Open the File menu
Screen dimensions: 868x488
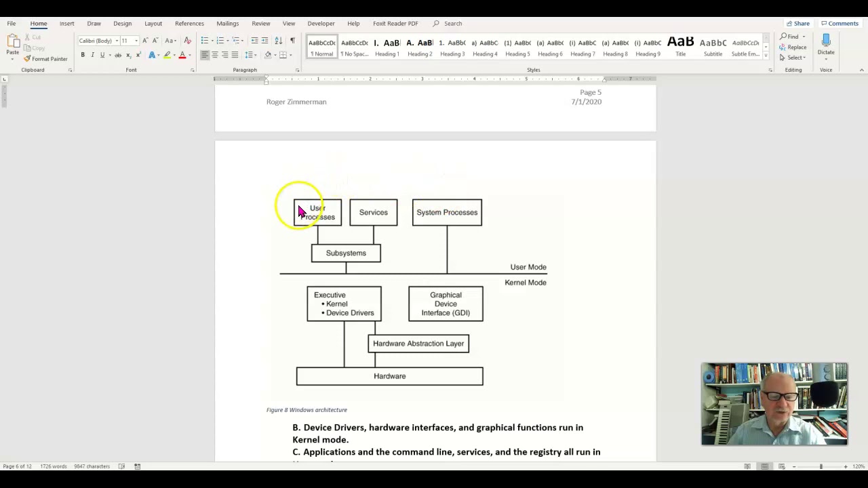(x=12, y=23)
